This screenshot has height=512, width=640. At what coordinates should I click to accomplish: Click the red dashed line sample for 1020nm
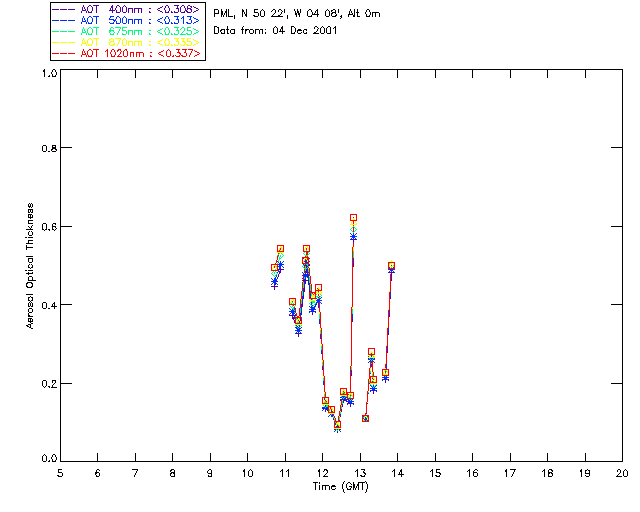click(64, 53)
